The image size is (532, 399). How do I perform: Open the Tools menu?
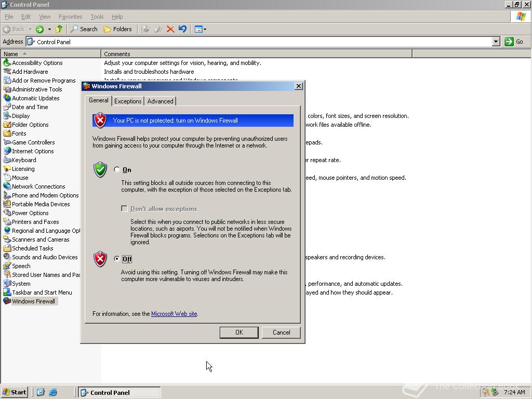coord(97,17)
